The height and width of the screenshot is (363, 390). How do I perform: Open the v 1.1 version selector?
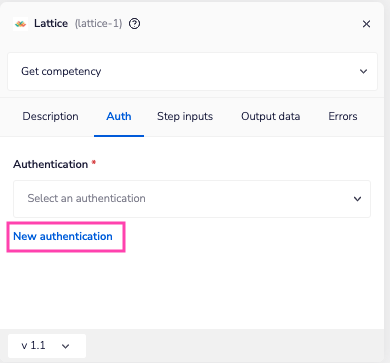pos(47,346)
